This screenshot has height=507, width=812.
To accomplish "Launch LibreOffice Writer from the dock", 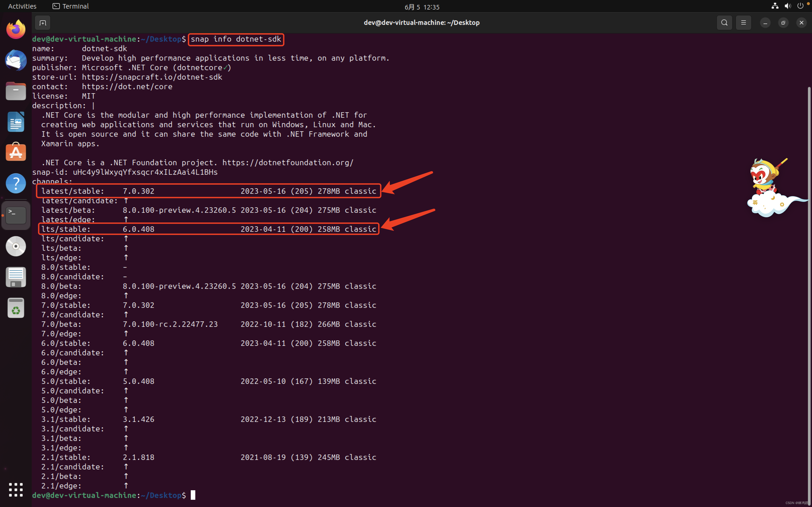I will tap(15, 121).
